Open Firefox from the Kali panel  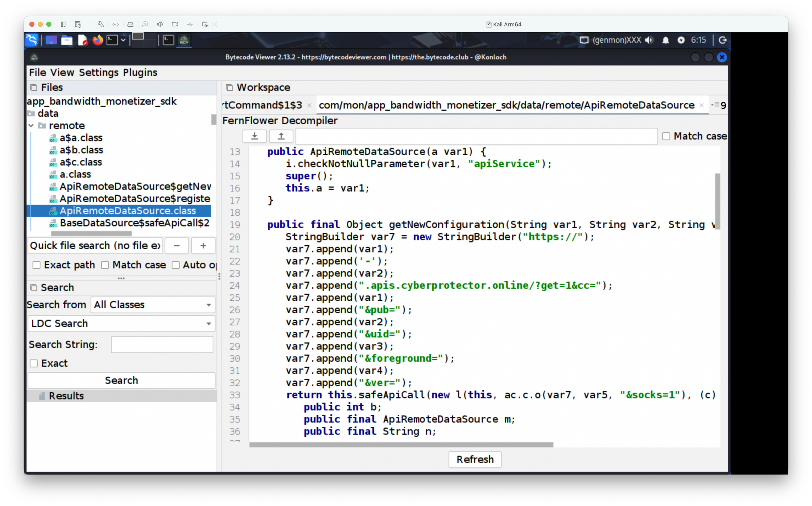(x=98, y=40)
